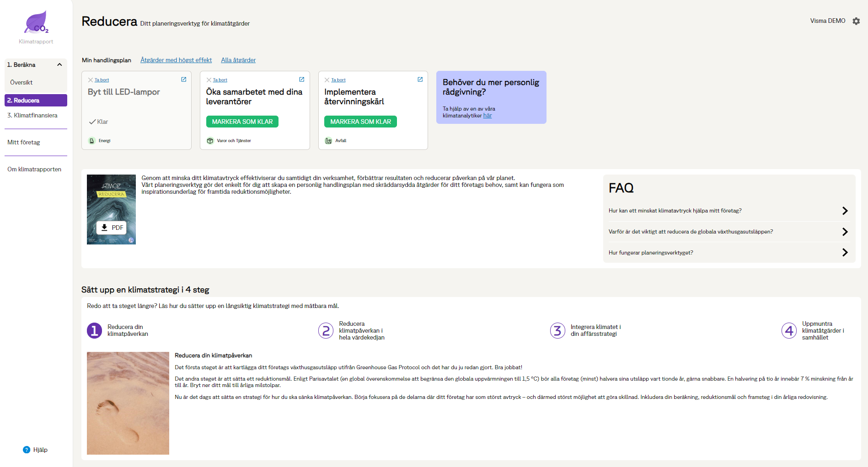Open 3. Klimatfinansiera in sidebar
The image size is (868, 467).
[32, 116]
